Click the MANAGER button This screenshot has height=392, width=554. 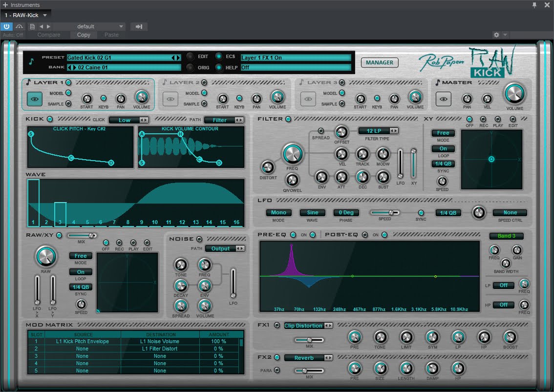380,62
